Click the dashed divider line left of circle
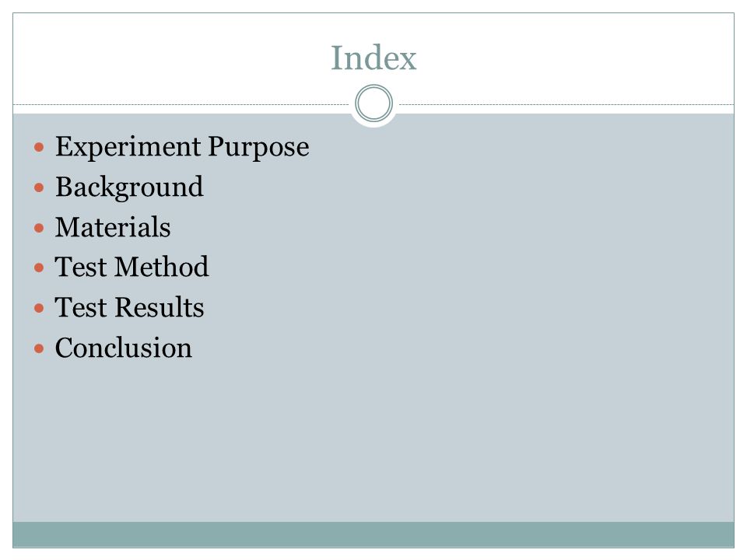 181,104
